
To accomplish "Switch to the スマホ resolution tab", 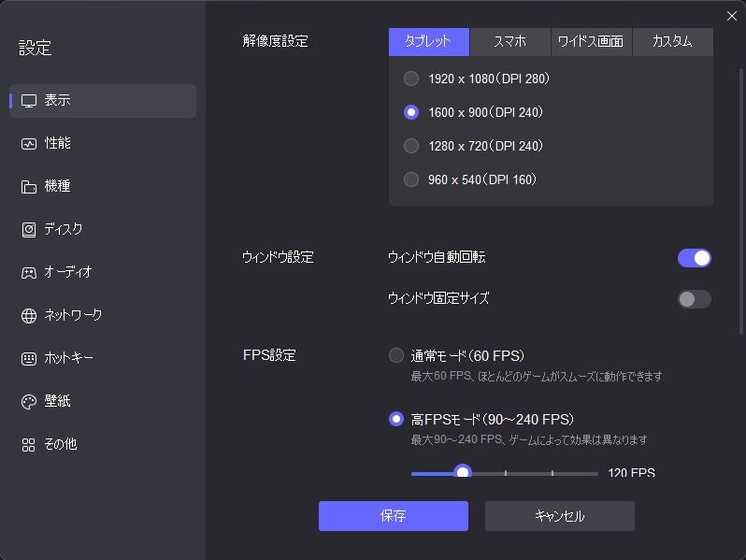I will pos(509,42).
